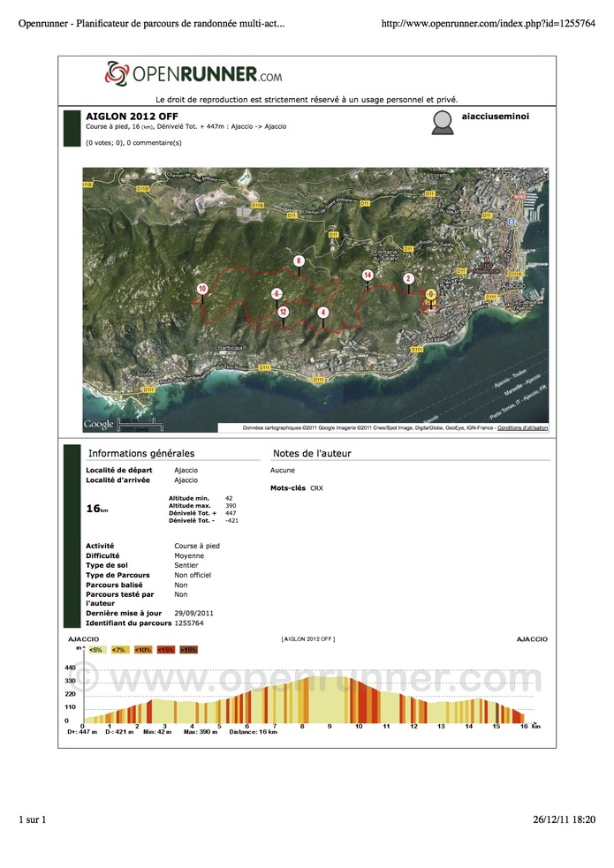Click the Altitude min. value 42
This screenshot has height=868, width=614.
pyautogui.click(x=229, y=498)
